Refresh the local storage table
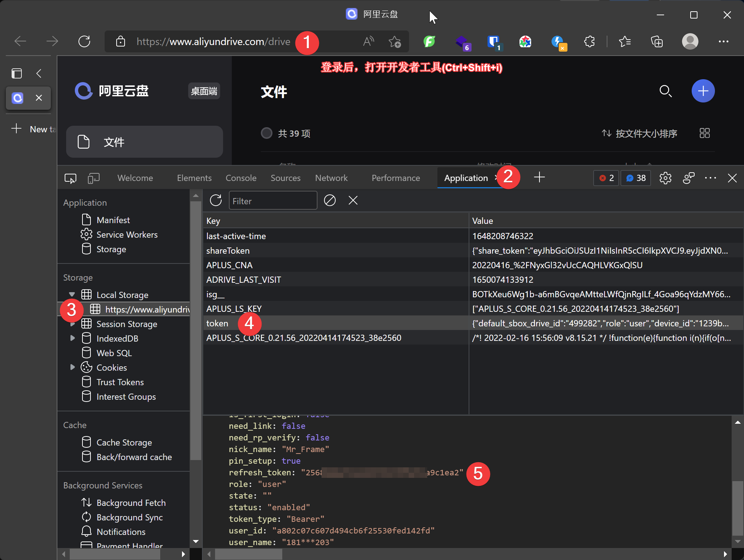Image resolution: width=744 pixels, height=560 pixels. [x=216, y=201]
